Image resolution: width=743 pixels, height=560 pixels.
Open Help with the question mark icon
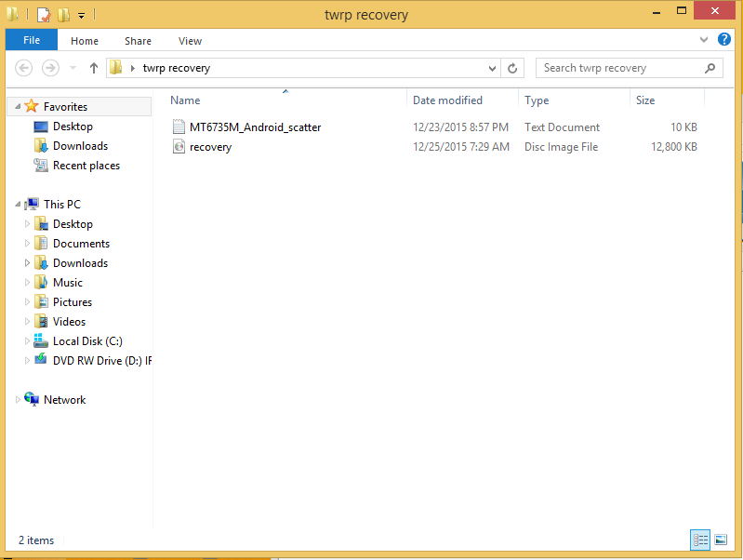pos(724,39)
